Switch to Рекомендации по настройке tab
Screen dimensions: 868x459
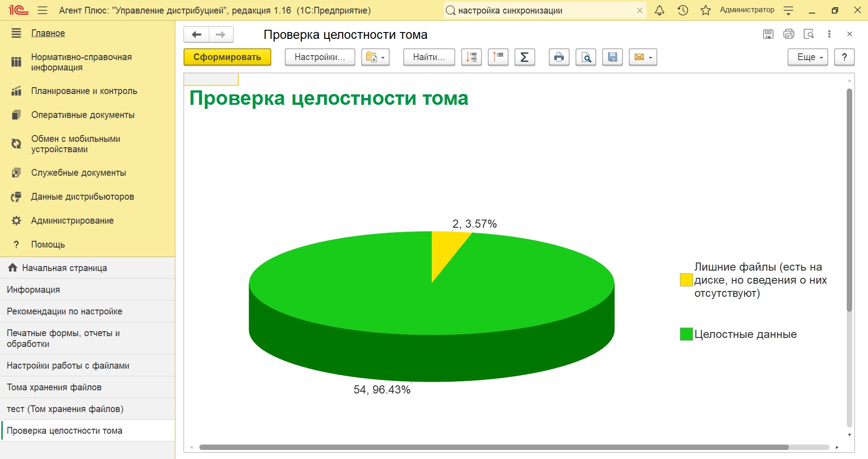pos(88,311)
